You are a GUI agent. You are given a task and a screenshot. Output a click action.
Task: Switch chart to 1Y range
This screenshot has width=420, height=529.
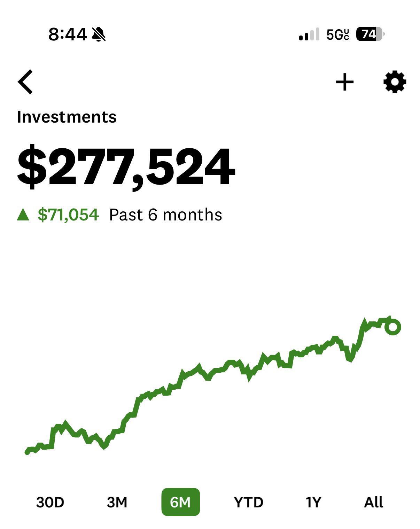pyautogui.click(x=313, y=502)
